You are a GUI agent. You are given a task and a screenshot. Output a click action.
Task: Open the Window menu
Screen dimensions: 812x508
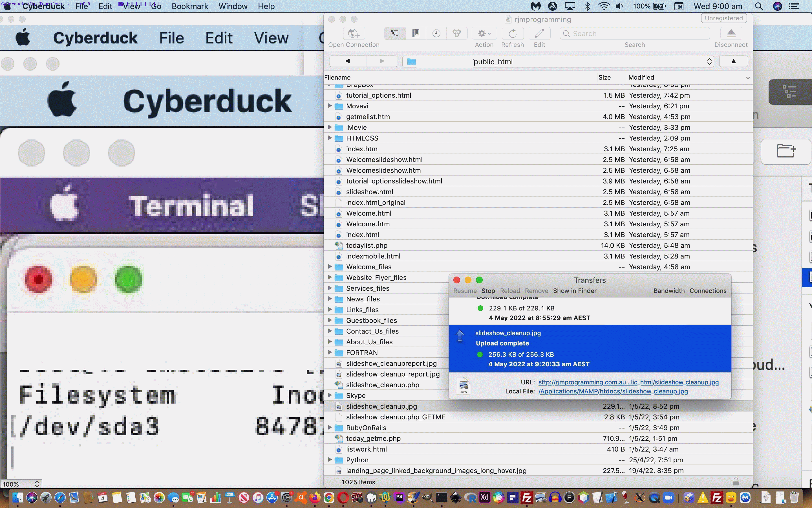pos(233,6)
